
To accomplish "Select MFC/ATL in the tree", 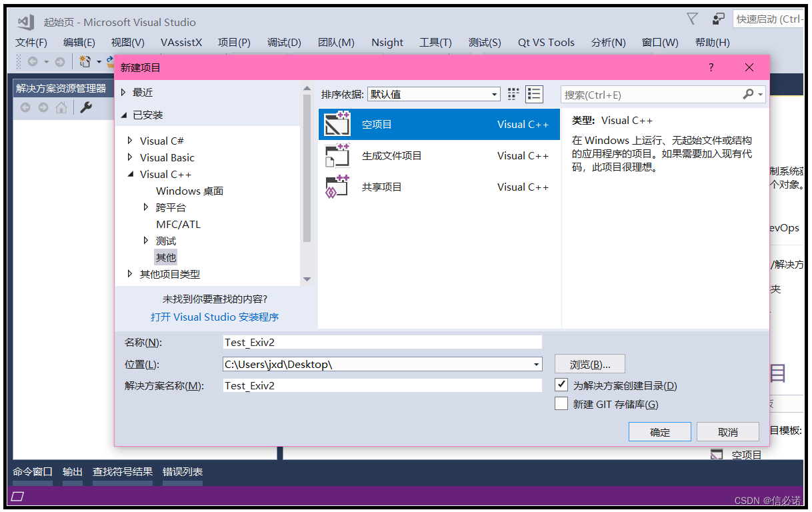I will point(178,224).
